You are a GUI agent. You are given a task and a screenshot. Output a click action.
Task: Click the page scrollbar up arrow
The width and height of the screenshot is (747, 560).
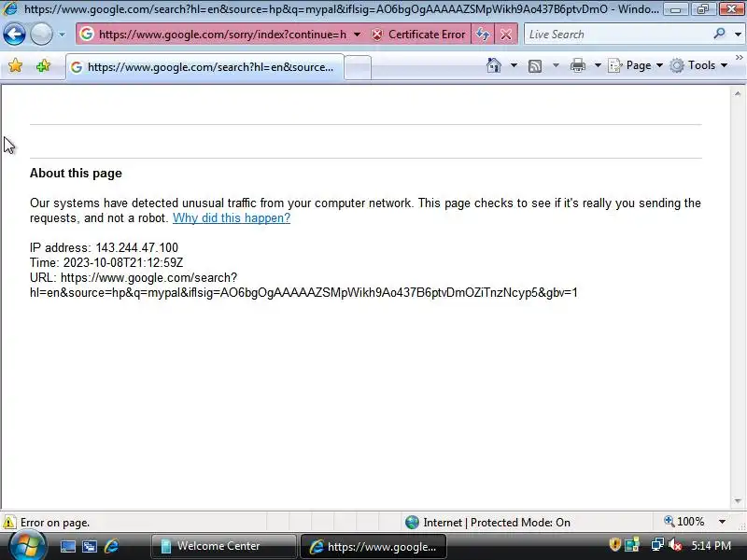coord(738,94)
